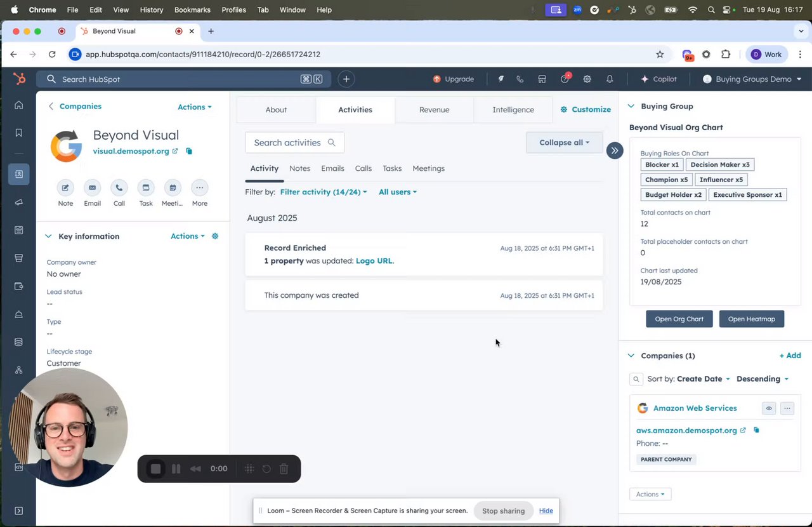Click the More ellipsis icon button

point(199,188)
